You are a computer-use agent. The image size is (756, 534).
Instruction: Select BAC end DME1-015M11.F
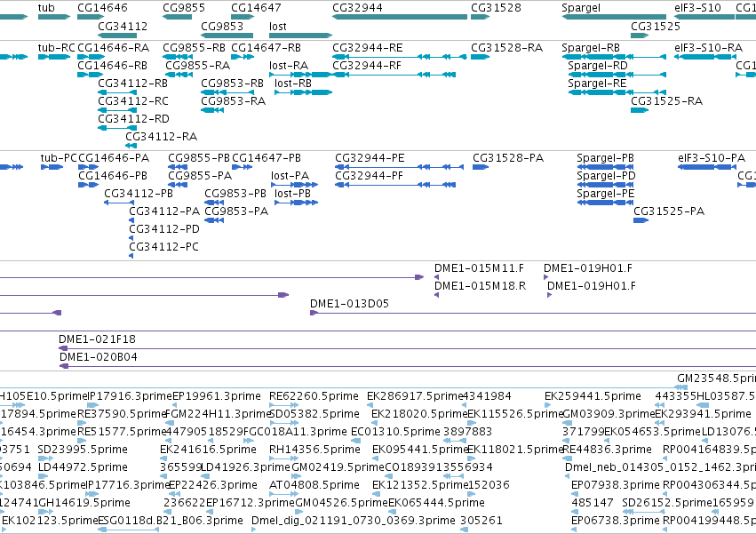tap(437, 277)
